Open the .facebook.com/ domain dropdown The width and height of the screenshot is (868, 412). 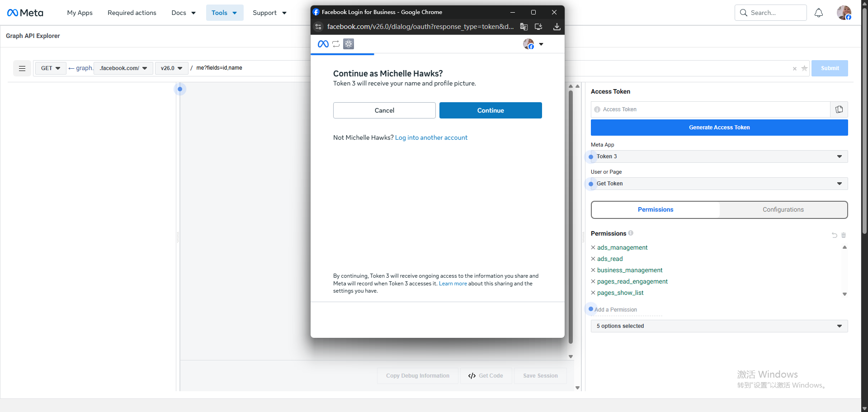[x=123, y=68]
